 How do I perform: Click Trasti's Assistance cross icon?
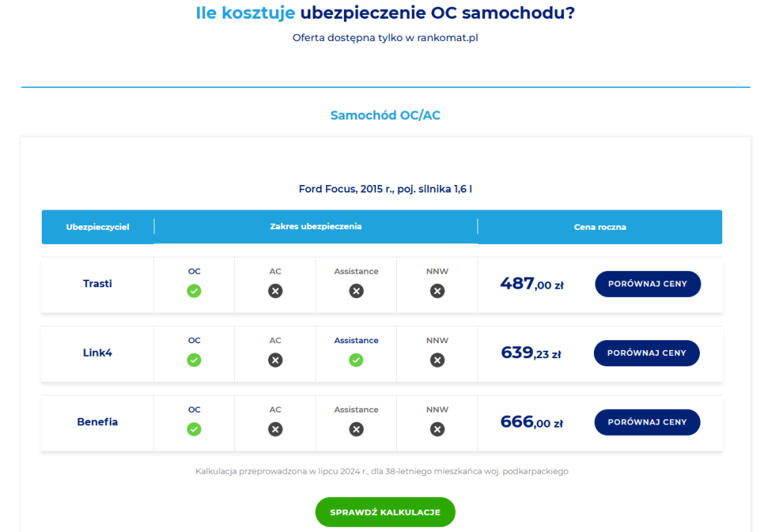[x=357, y=291]
